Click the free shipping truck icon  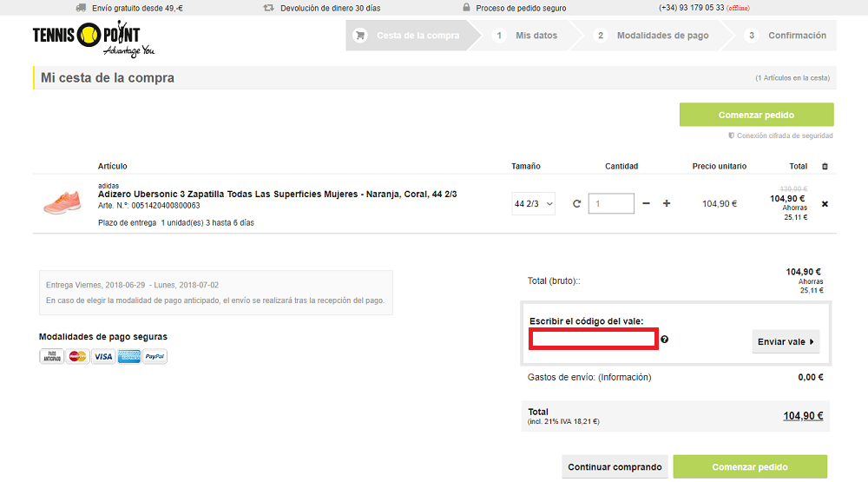(81, 8)
